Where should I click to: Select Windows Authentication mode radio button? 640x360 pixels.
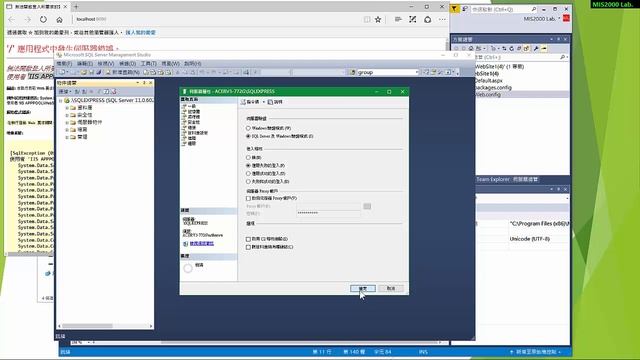(248, 128)
